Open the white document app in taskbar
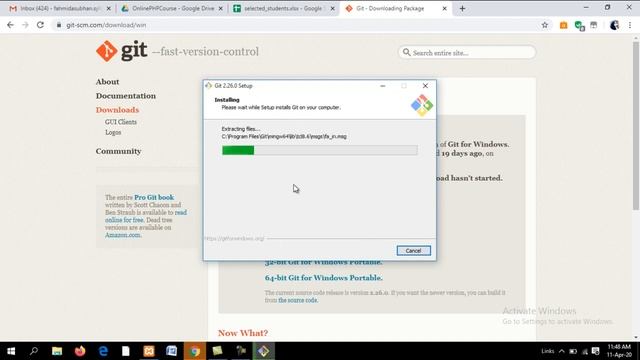640x360 pixels. tap(126, 351)
